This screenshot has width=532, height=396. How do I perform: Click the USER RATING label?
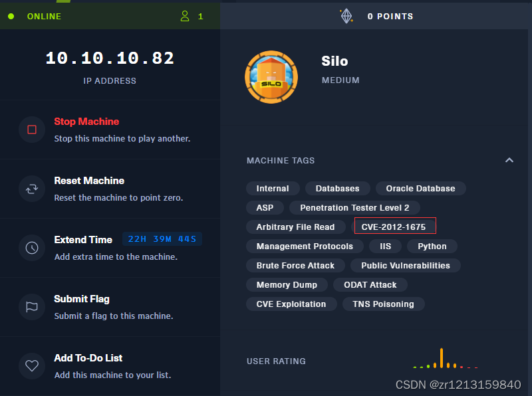[x=276, y=361]
